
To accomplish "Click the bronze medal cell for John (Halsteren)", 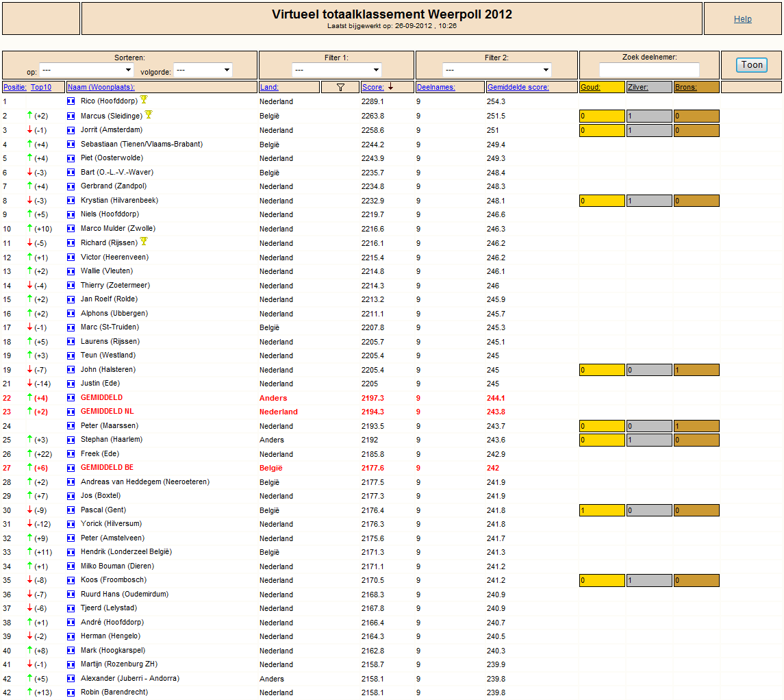I will pyautogui.click(x=696, y=370).
